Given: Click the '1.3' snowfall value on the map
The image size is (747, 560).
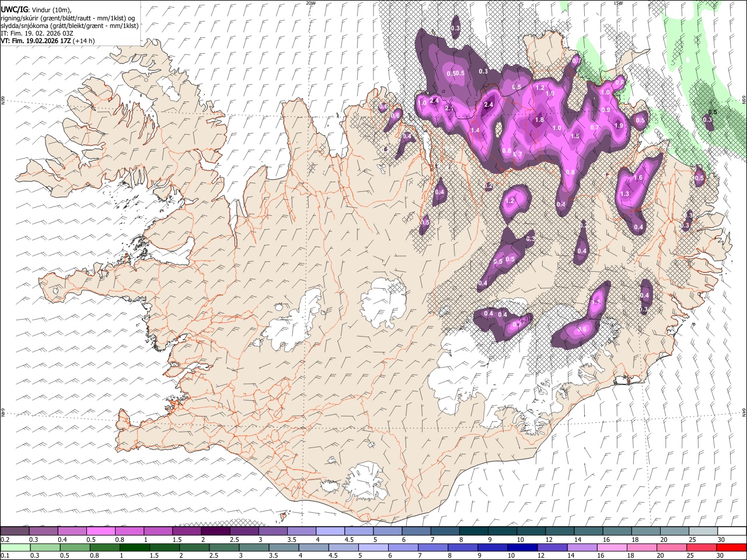Looking at the screenshot, I should coord(624,194).
